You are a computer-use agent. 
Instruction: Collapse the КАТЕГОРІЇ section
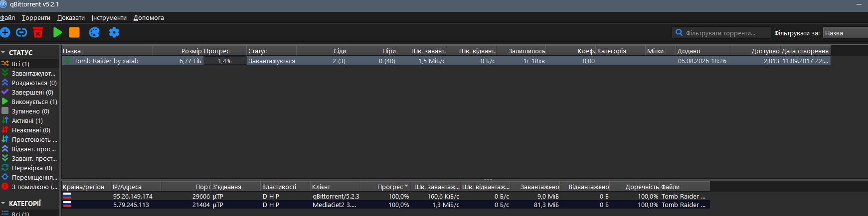[3, 204]
